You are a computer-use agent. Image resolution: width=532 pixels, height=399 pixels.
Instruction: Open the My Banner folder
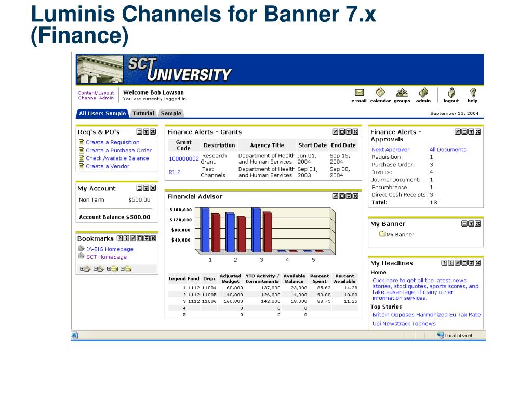click(396, 234)
